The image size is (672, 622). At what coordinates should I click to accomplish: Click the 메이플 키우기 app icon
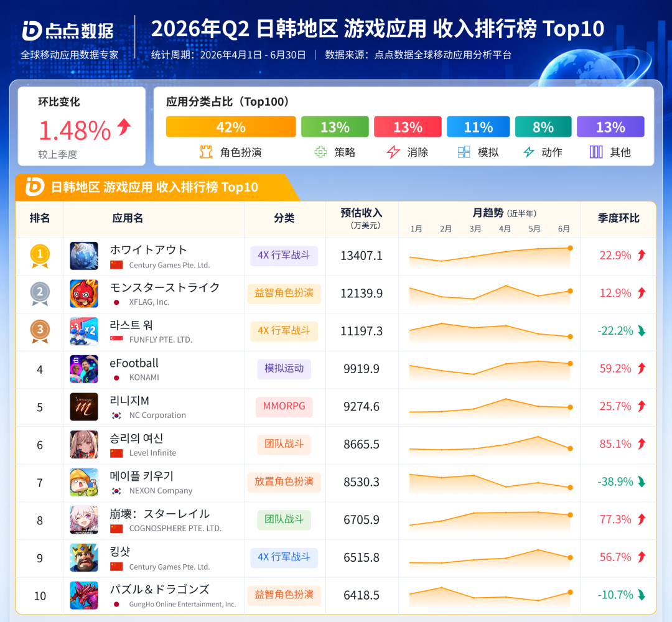point(84,482)
